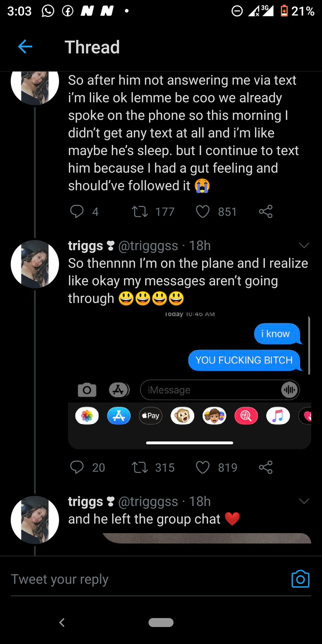Image resolution: width=322 pixels, height=644 pixels.
Task: Share the 'on the plane' tweet
Action: (266, 467)
